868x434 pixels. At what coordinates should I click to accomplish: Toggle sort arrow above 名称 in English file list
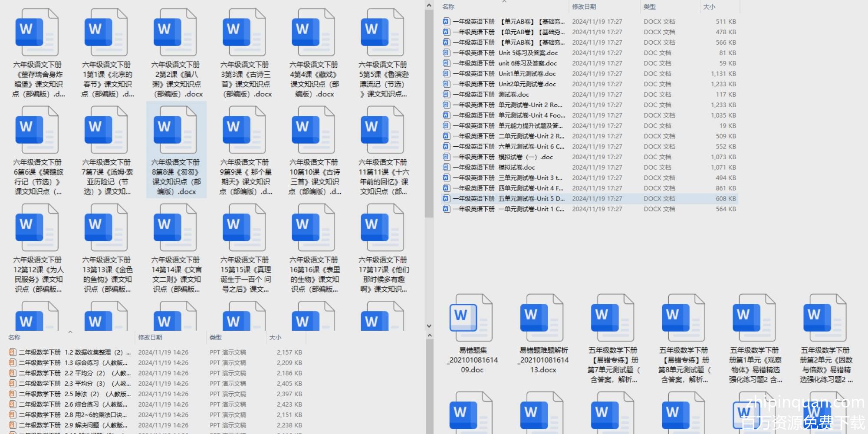504,2
